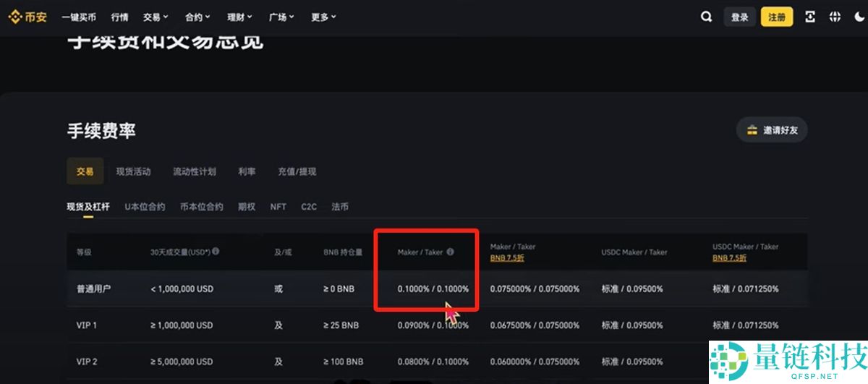Click the Binance (币安) logo
This screenshot has height=384, width=868.
(27, 17)
